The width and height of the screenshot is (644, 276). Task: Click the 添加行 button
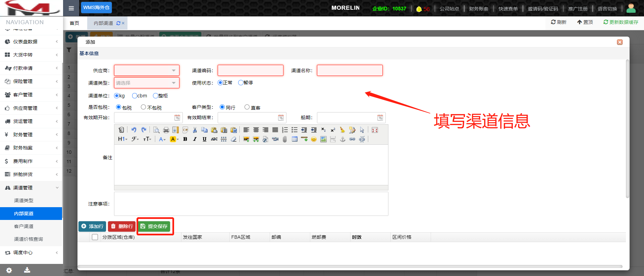click(92, 226)
